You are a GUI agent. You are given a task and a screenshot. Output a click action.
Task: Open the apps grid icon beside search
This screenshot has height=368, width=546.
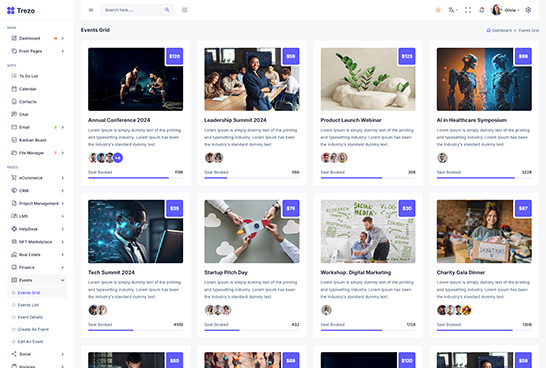[x=185, y=10]
